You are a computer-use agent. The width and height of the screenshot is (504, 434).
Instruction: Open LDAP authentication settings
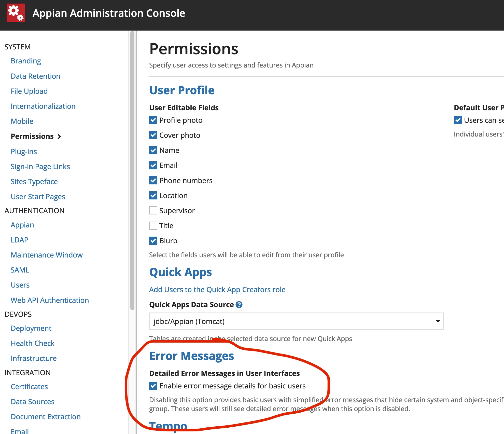coord(20,240)
